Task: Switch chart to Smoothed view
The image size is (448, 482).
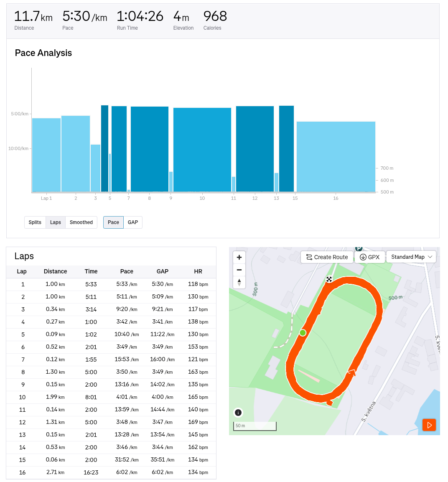Action: 81,222
